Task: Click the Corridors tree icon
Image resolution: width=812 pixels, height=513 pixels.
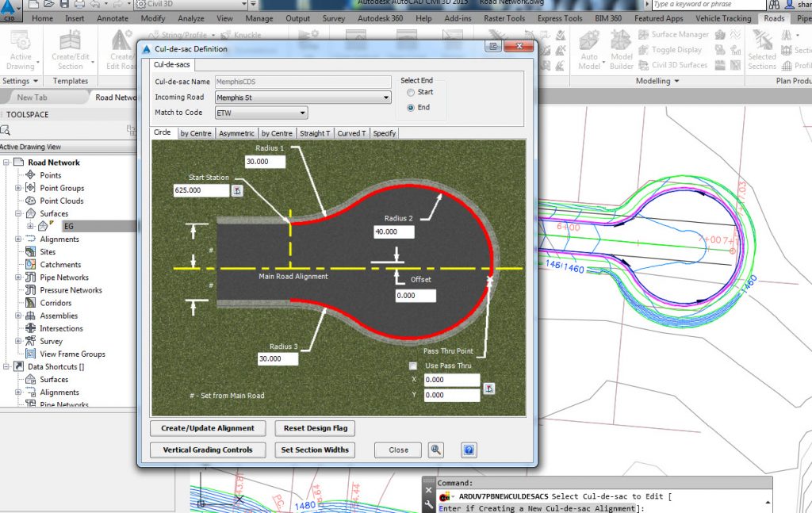Action: [31, 303]
